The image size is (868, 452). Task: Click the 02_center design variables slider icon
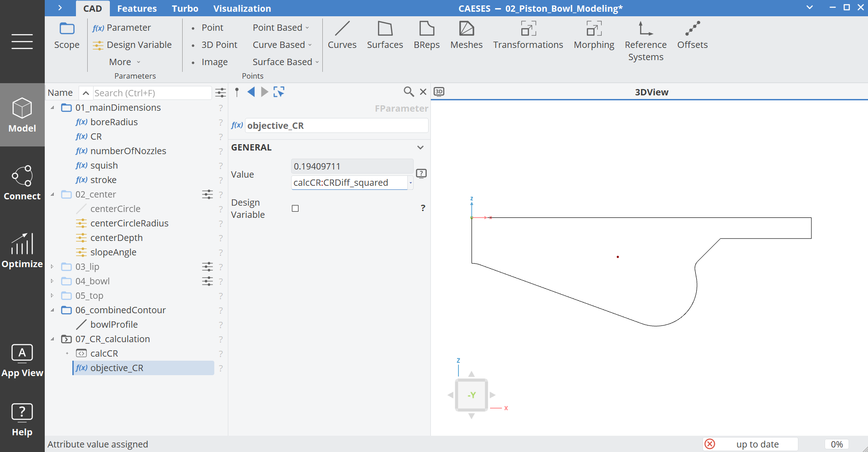point(208,194)
